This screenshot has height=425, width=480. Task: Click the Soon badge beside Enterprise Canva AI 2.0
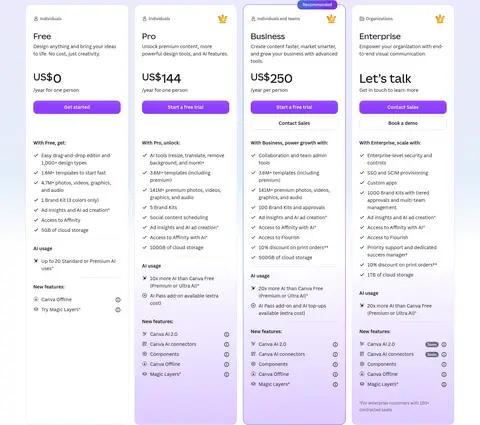coord(432,344)
